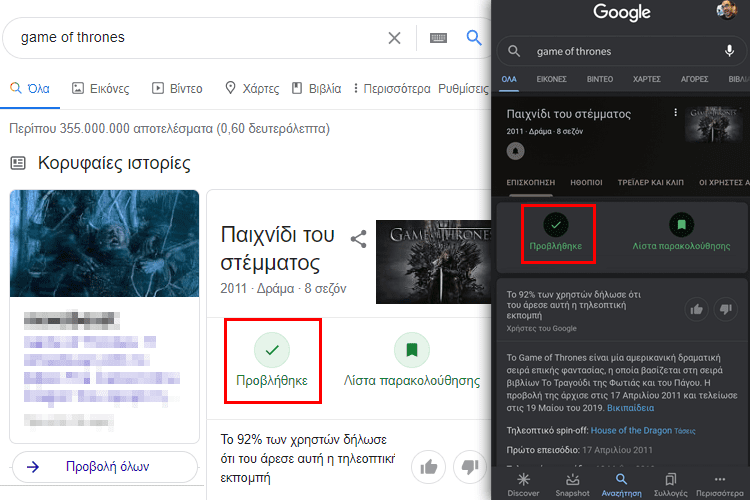Switch to ΕΙΚΟΝΕΣ tab in mobile app
The image size is (750, 500).
pyautogui.click(x=551, y=79)
